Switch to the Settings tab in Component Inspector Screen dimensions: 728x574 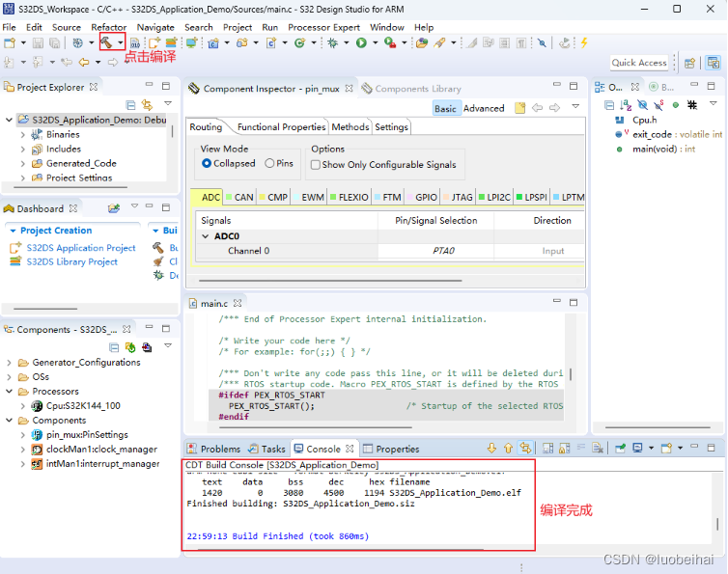391,126
